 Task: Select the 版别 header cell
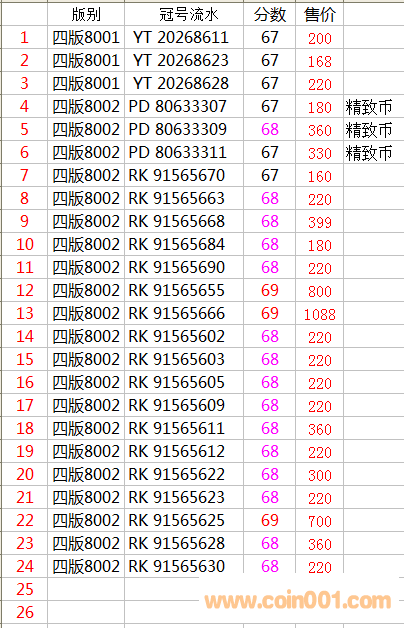86,14
